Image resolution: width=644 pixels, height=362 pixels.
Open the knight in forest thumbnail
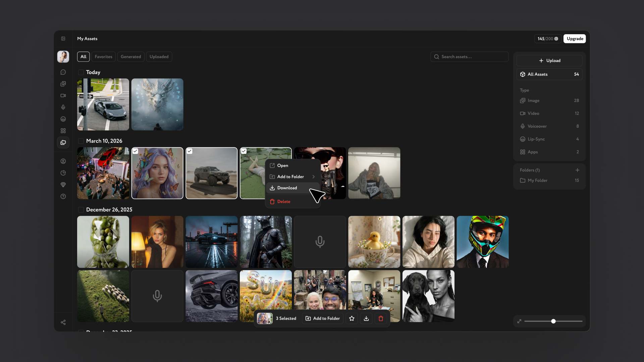coord(266,242)
